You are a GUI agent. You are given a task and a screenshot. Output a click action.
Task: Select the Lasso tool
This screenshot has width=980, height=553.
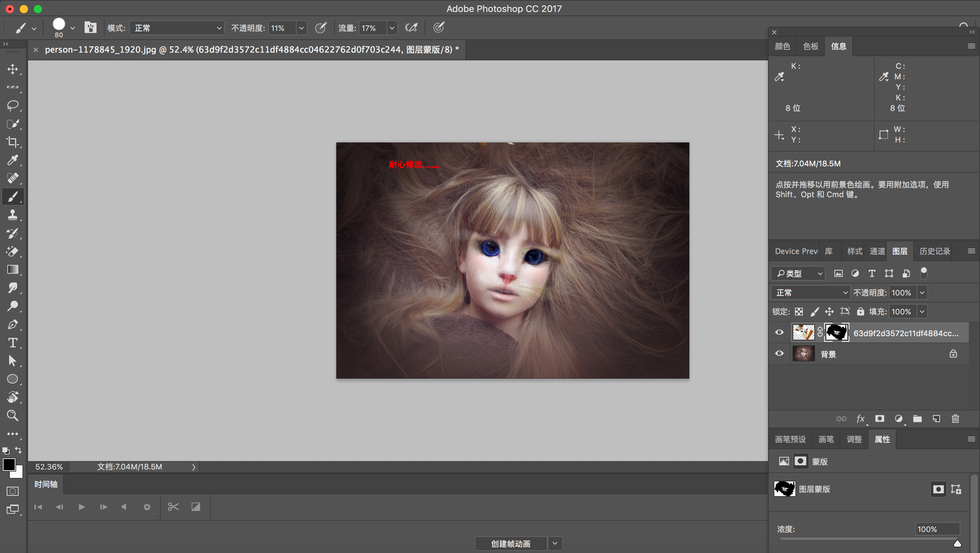[x=13, y=105]
